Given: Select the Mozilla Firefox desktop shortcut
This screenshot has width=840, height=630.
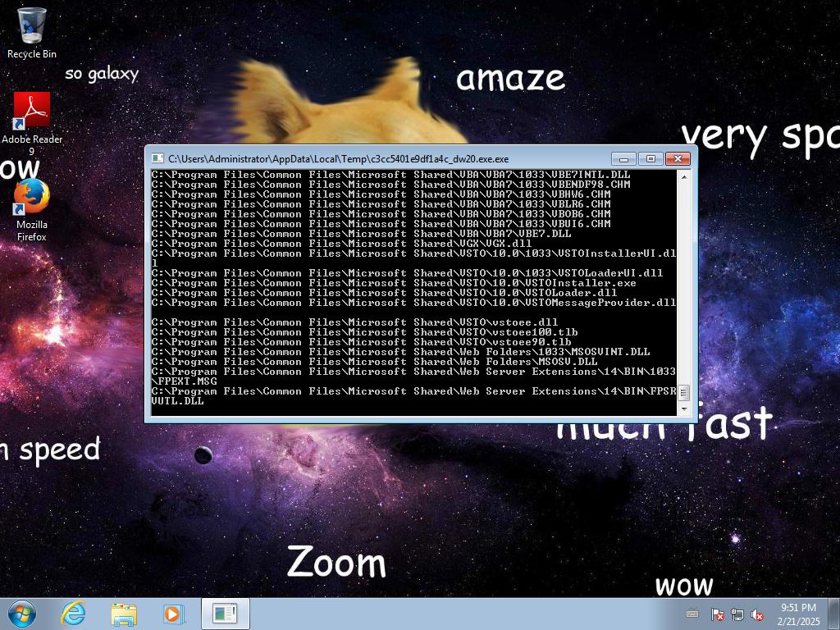Looking at the screenshot, I should 32,210.
